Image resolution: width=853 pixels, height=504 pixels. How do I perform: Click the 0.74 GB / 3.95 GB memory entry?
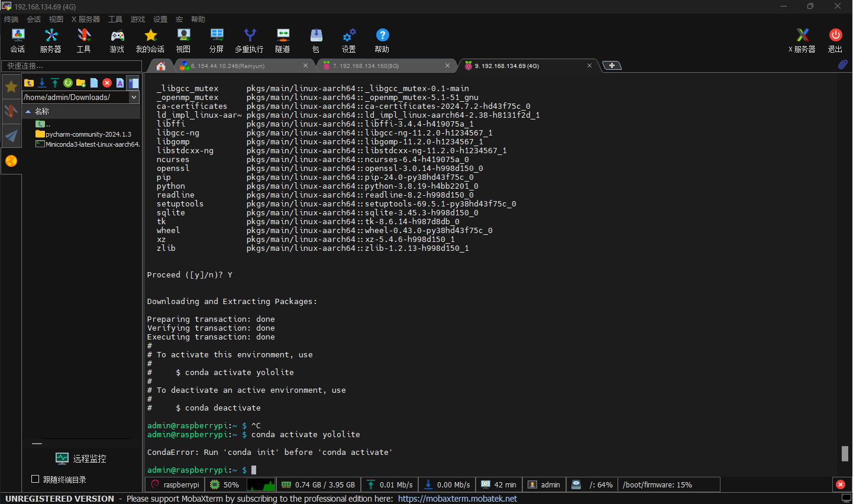coord(318,484)
